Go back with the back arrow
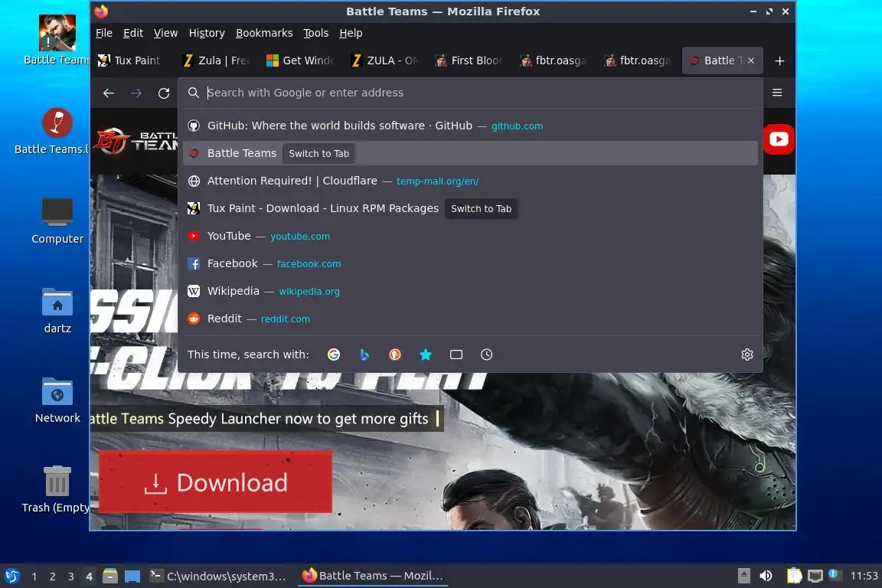 109,93
